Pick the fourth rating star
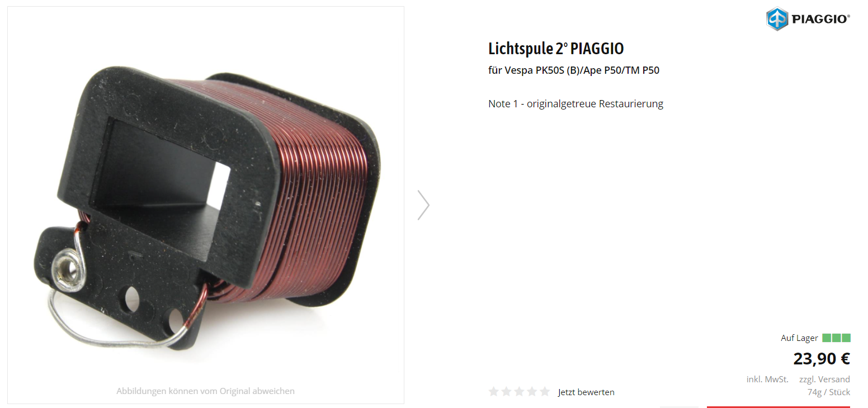The width and height of the screenshot is (868, 408). [x=532, y=391]
